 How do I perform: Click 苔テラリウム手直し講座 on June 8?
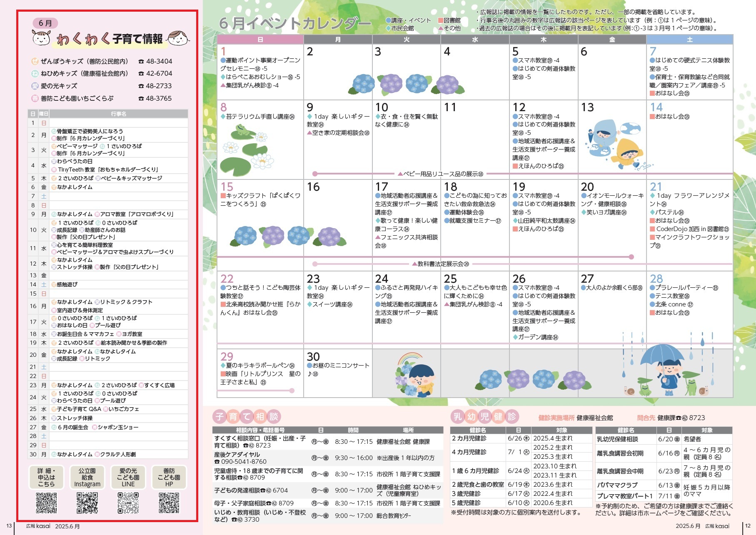[x=257, y=117]
